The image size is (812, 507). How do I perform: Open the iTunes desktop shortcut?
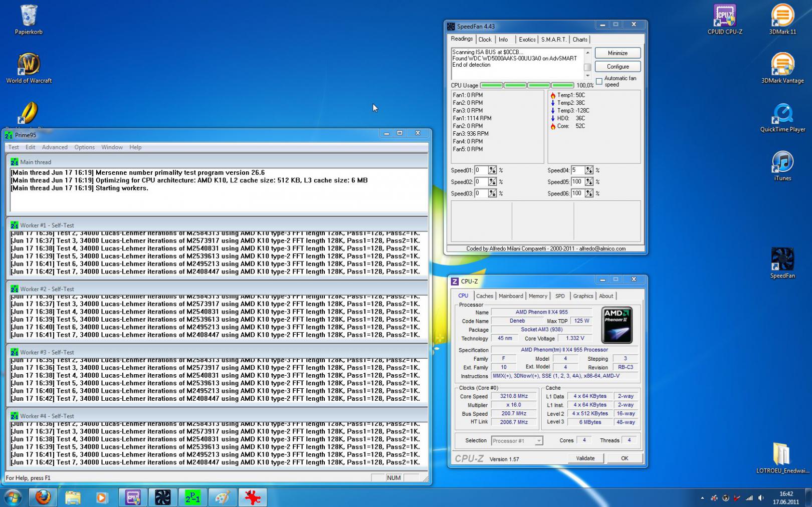pos(782,166)
